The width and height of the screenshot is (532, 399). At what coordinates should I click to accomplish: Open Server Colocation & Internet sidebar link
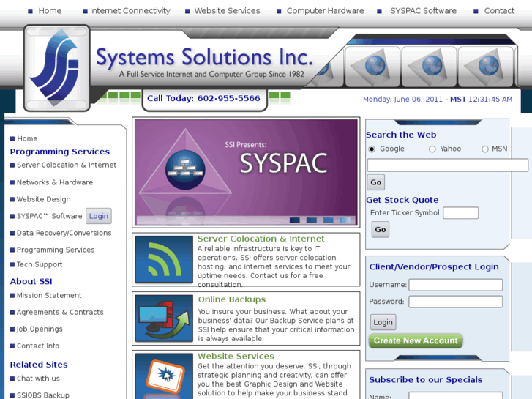coord(67,165)
